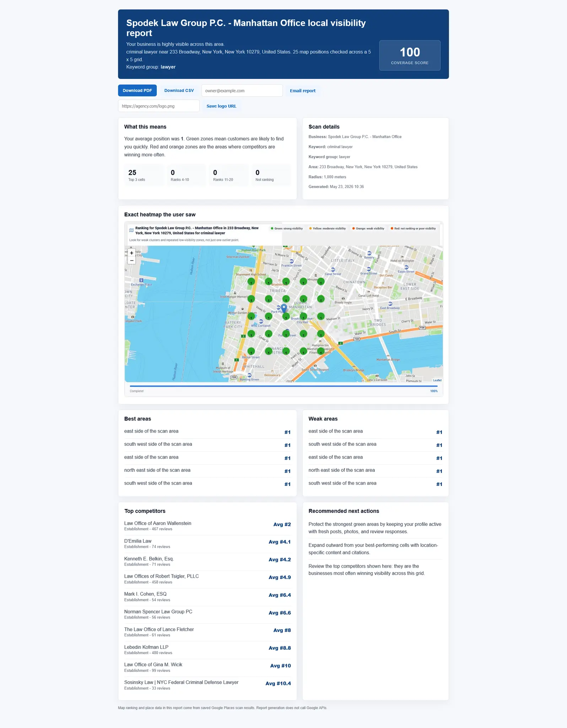Click the Grand Street subway icon

[369, 269]
